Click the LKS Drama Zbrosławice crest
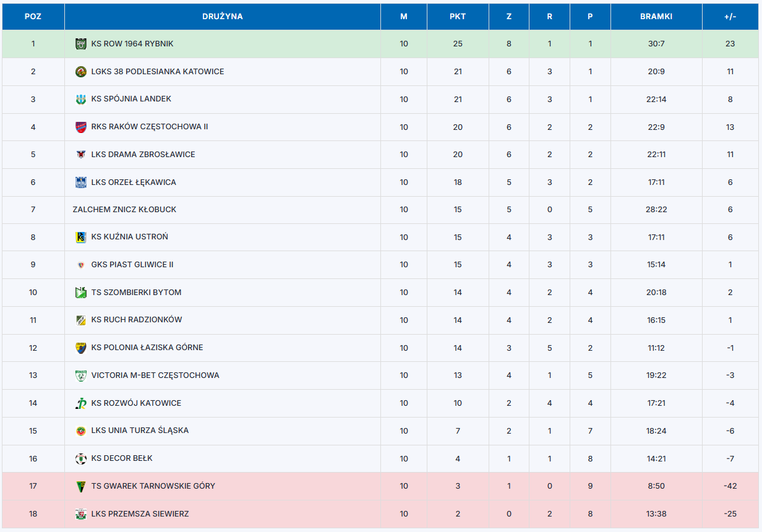Viewport: 762px width, 532px height. 80,155
